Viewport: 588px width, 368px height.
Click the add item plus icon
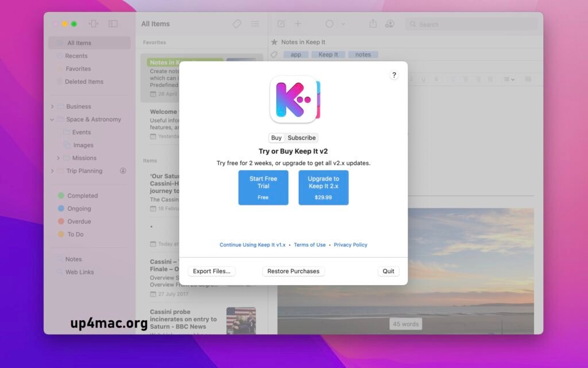(x=297, y=24)
